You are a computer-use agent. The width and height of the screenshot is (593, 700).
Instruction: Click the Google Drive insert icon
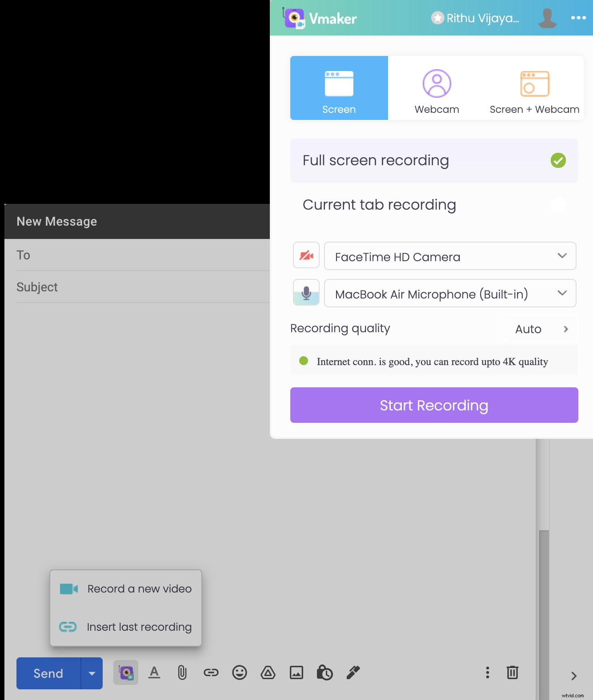(x=268, y=672)
